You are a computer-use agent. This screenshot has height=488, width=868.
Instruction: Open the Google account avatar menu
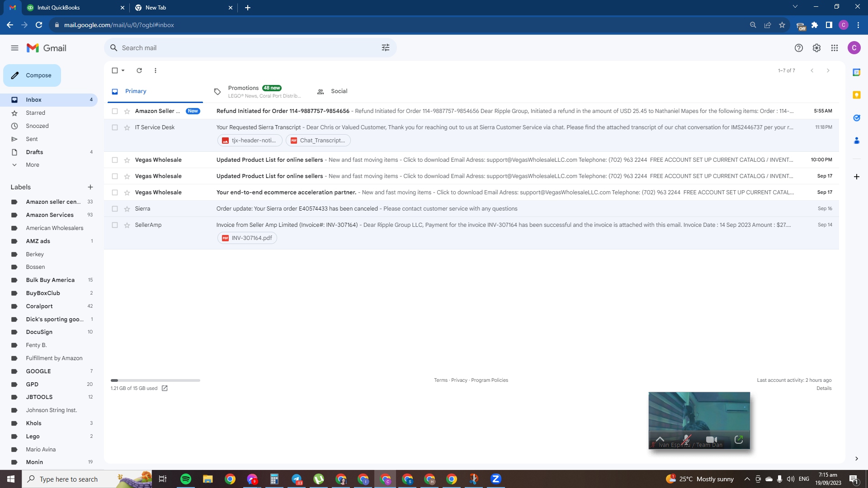tap(854, 48)
